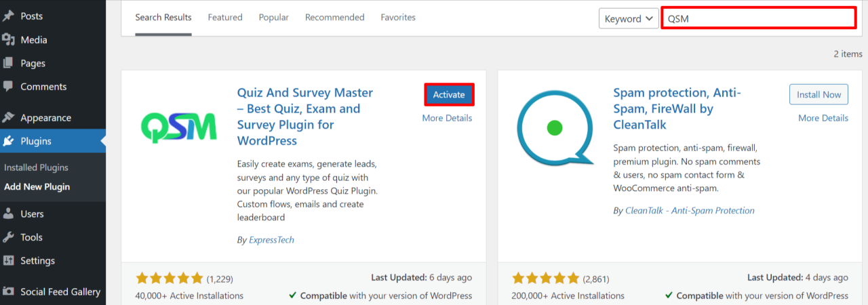The width and height of the screenshot is (868, 305).
Task: Open the Tools wrench icon
Action: click(x=9, y=237)
